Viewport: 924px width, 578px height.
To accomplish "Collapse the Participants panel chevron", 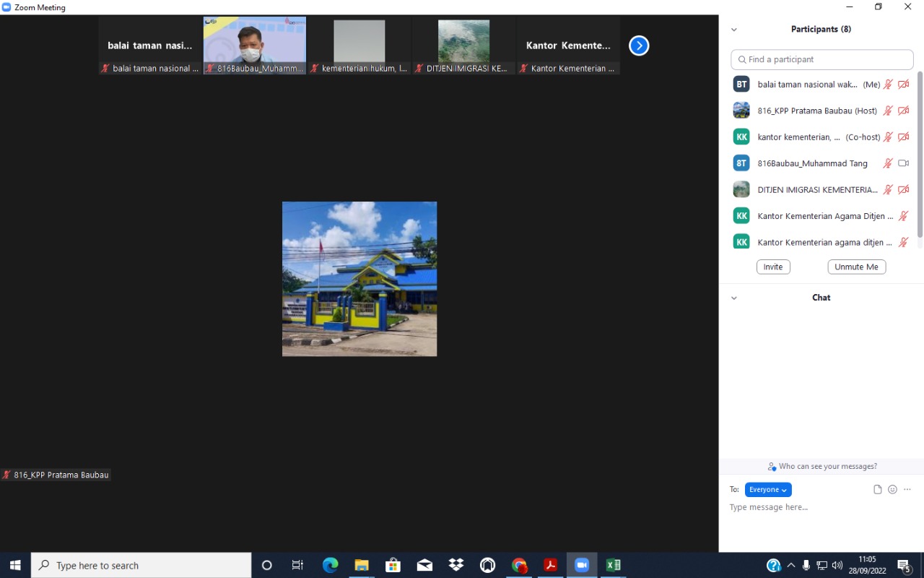I will 734,30.
